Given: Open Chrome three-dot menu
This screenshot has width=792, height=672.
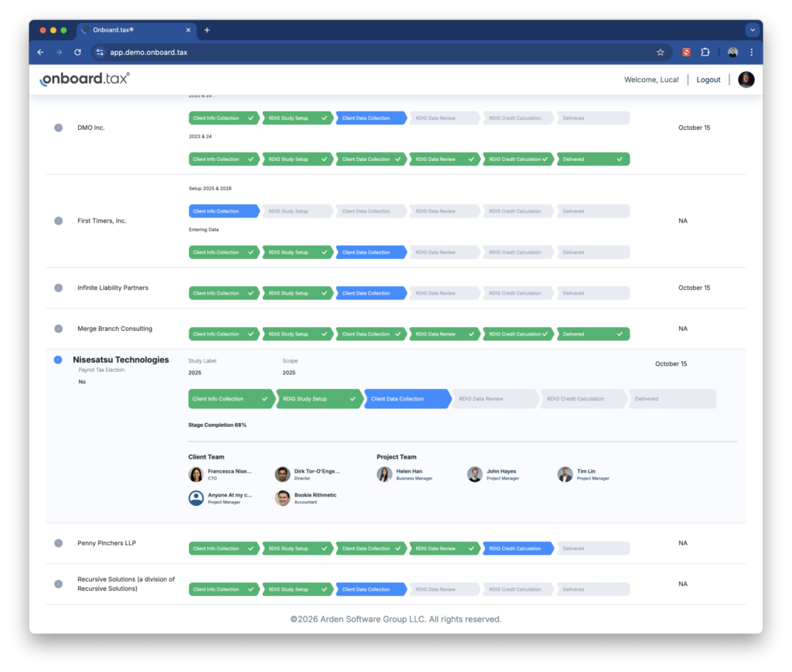Looking at the screenshot, I should pos(752,52).
